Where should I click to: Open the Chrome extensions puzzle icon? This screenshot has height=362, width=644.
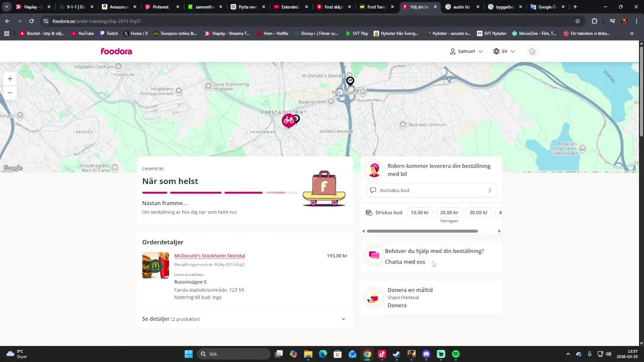[595, 21]
